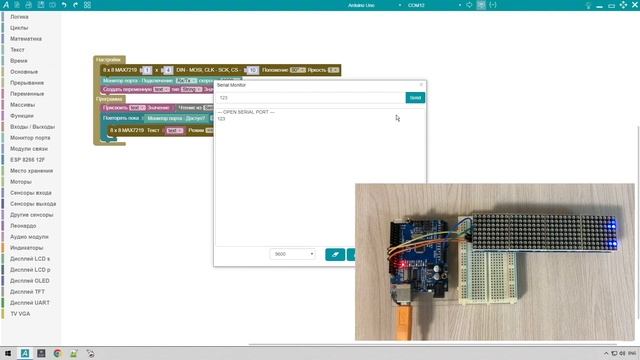The width and height of the screenshot is (640, 360).
Task: Create a new project file
Action: [x=17, y=5]
